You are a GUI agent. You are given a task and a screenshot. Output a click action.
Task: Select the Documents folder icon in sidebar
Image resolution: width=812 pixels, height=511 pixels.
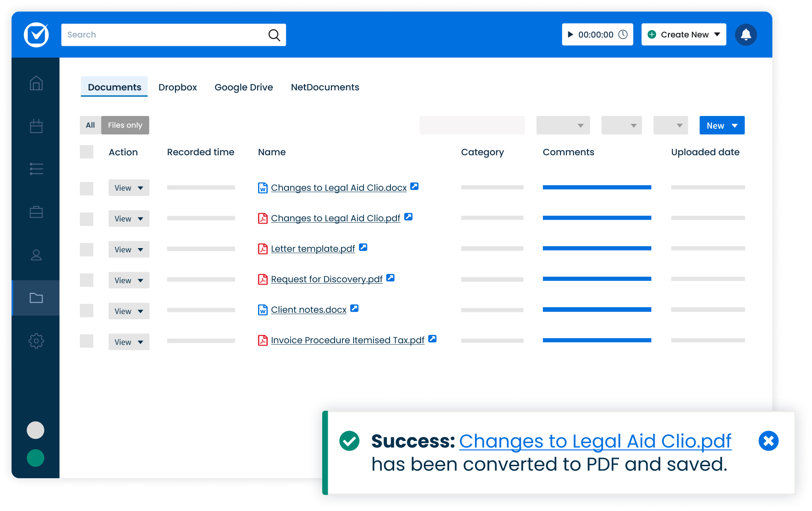pos(36,298)
